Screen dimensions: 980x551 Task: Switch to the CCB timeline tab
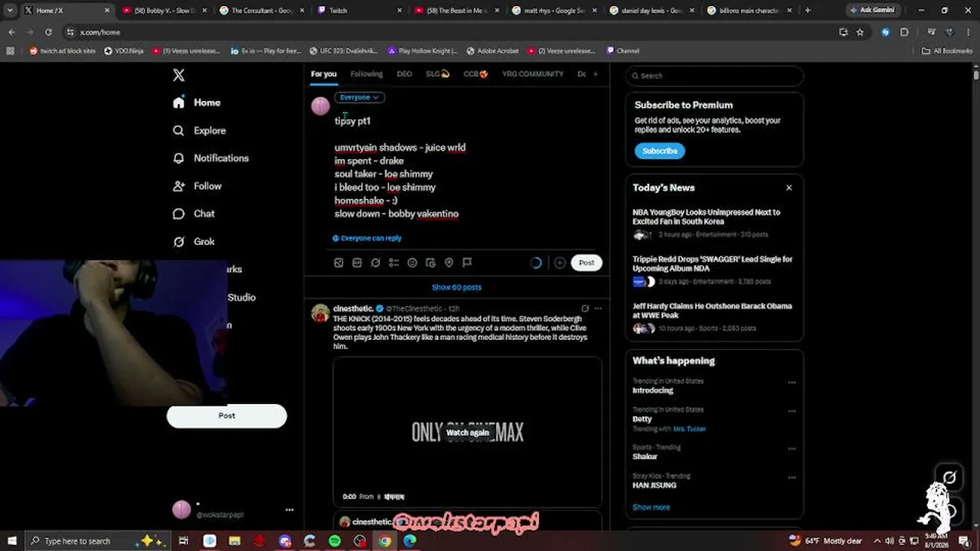[475, 74]
